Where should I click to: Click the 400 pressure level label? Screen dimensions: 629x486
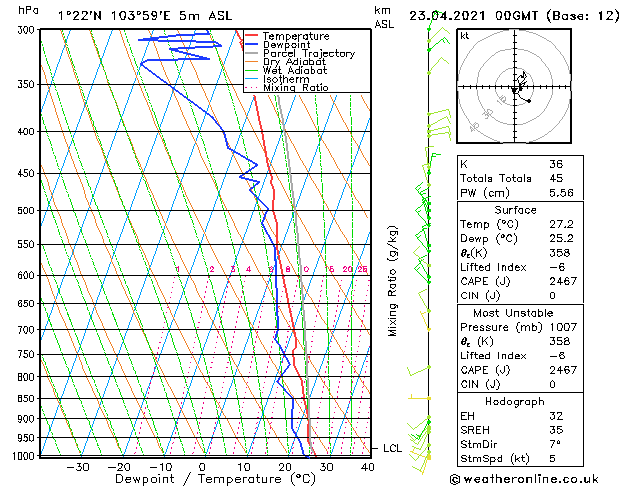[x=28, y=132]
